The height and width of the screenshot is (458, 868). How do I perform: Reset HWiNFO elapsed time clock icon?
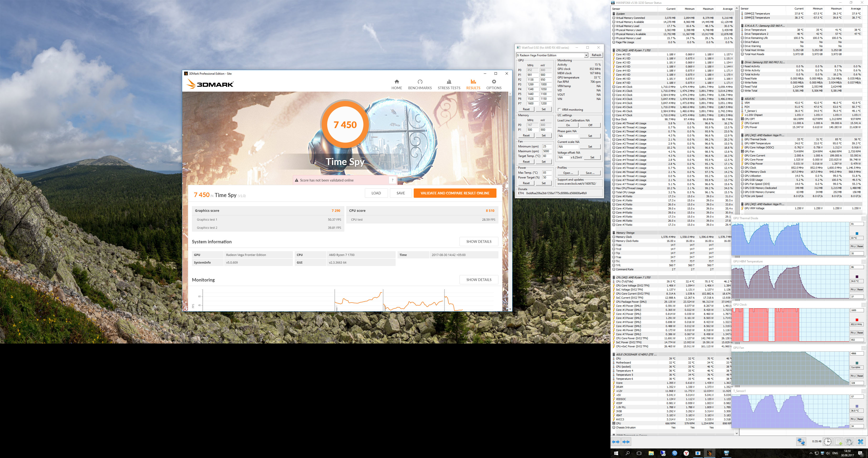[827, 442]
